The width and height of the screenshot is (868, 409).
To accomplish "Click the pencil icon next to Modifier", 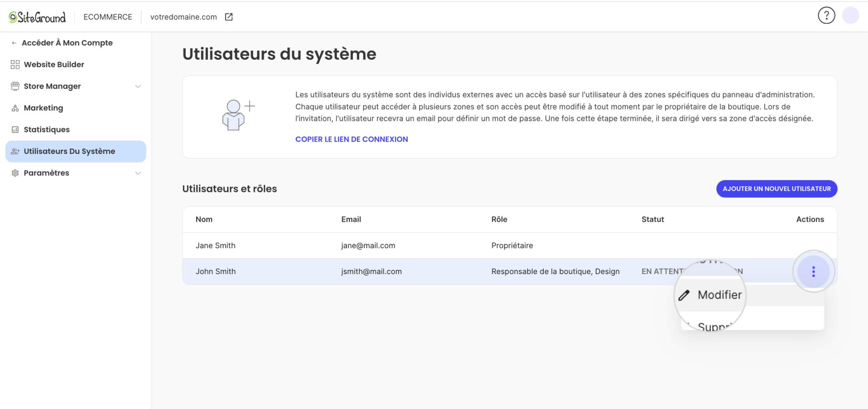I will coord(684,295).
